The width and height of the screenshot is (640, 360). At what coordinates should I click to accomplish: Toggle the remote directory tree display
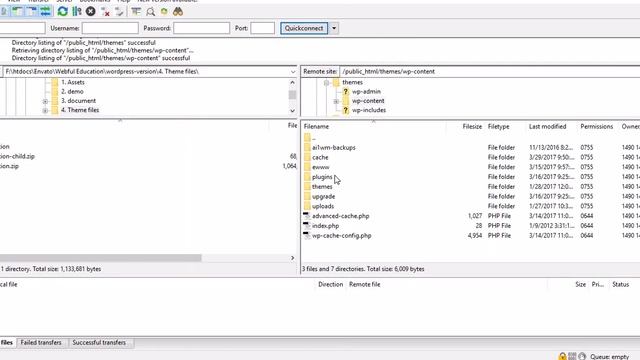click(31, 11)
